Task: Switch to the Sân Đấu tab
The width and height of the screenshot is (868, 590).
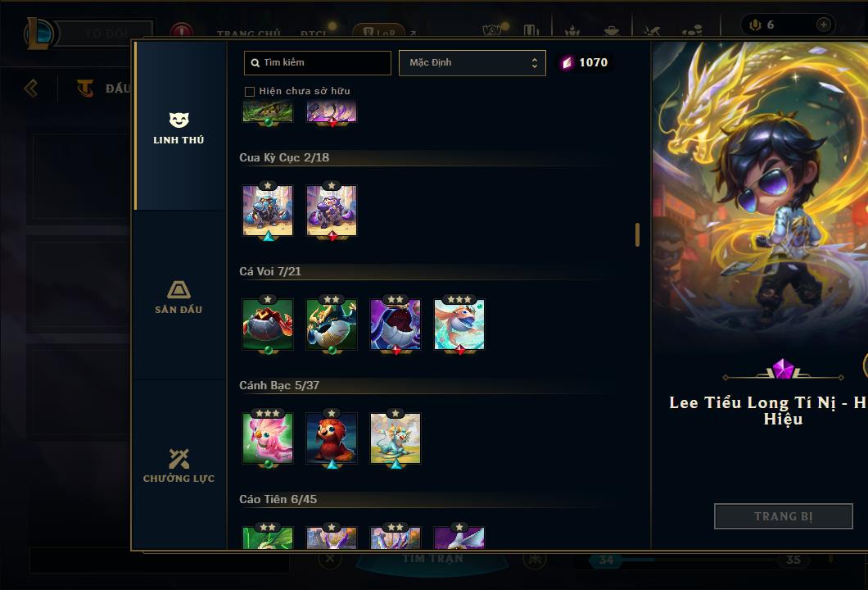Action: tap(179, 296)
